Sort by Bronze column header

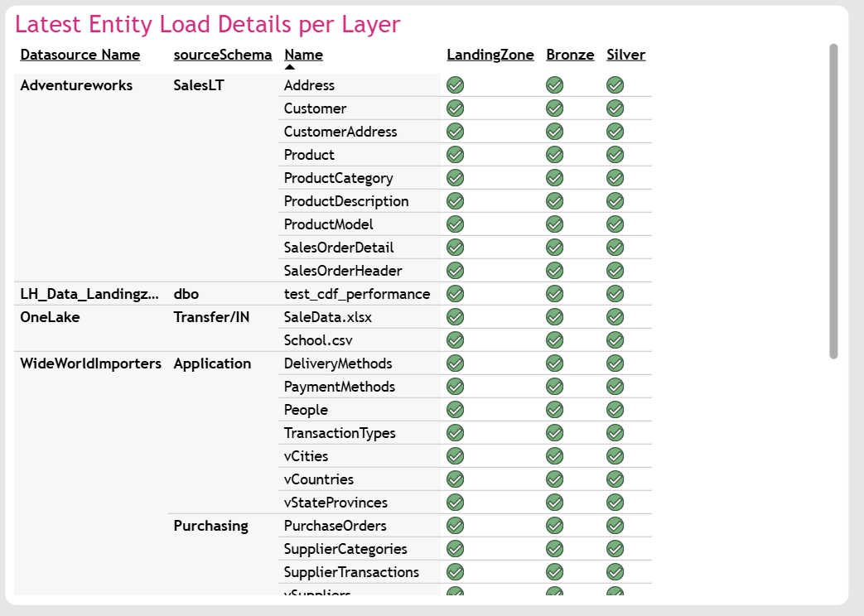(570, 55)
